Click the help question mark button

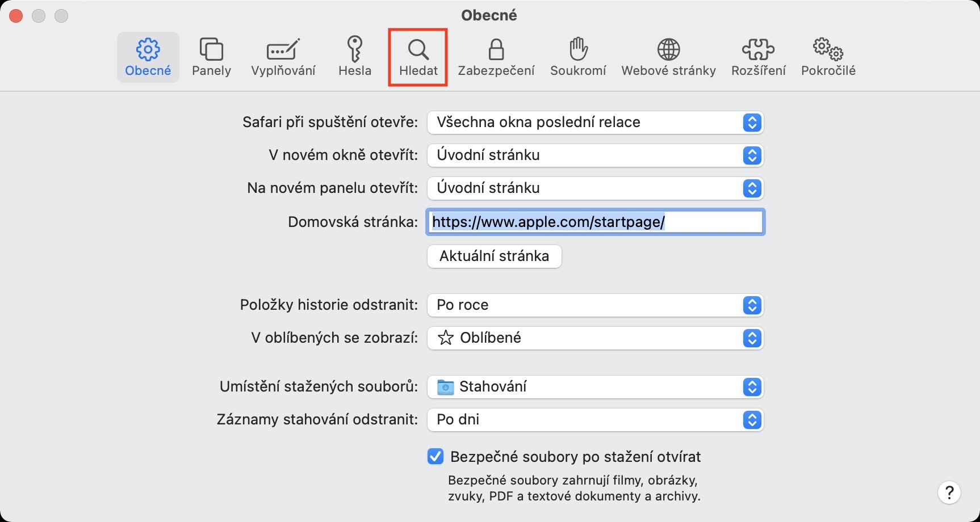click(x=949, y=492)
